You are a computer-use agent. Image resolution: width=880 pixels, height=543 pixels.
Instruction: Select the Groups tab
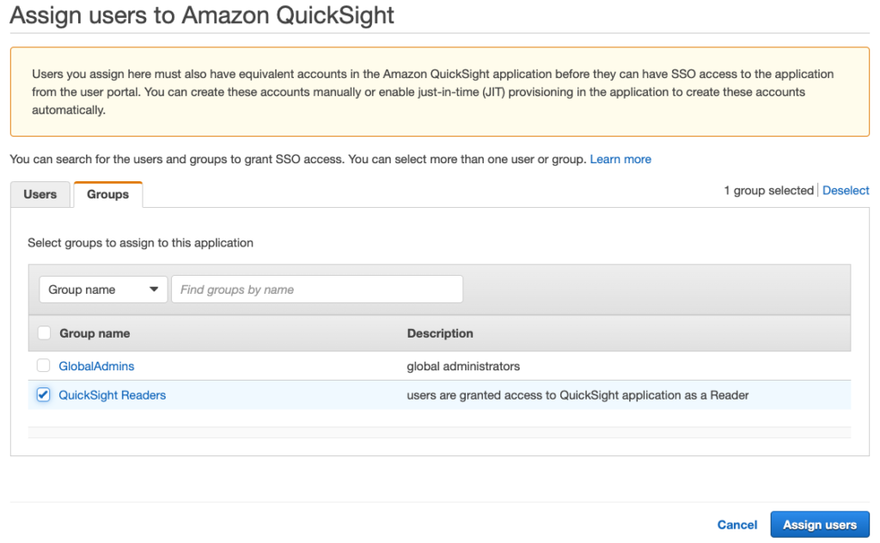coord(107,194)
